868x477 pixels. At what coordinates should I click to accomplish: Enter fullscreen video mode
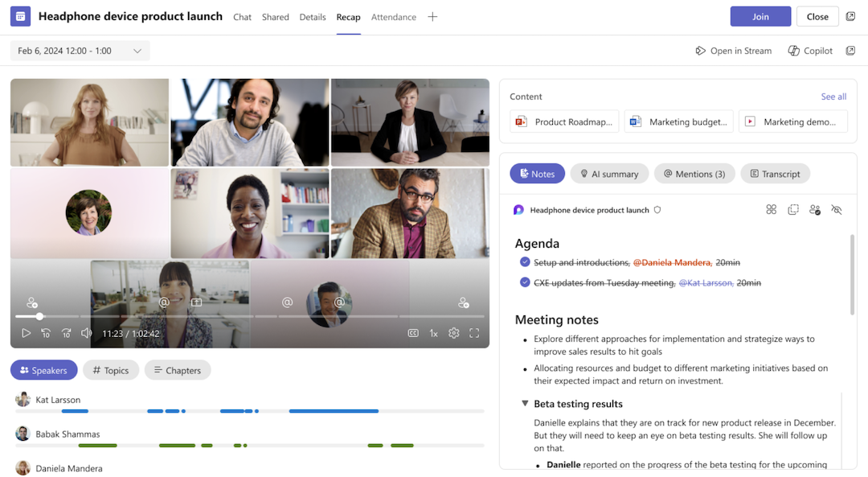pyautogui.click(x=474, y=333)
